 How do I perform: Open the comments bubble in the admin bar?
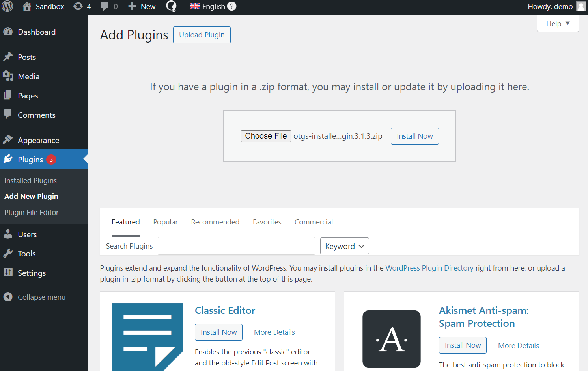104,6
